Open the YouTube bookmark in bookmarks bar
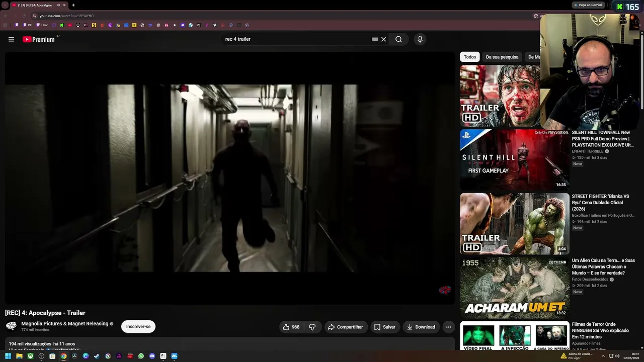 70,25
